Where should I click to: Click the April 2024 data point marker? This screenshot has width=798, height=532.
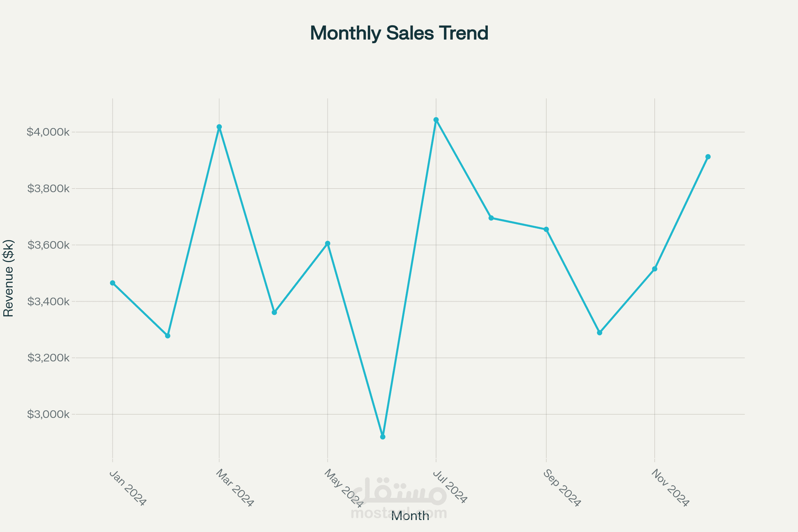point(275,313)
